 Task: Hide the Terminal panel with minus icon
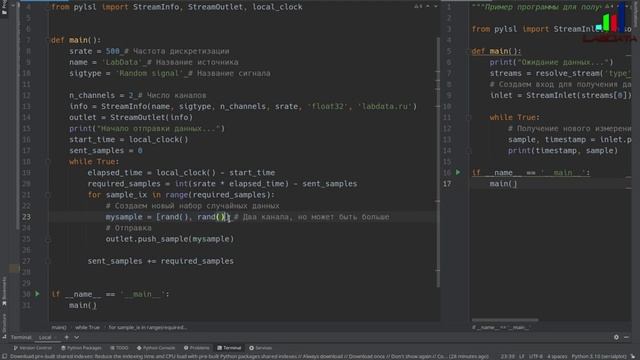point(626,337)
